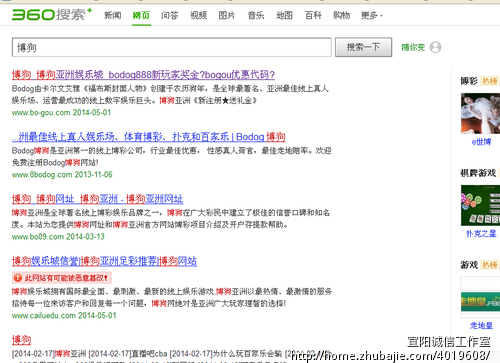500x363 pixels.
Task: Switch to the 音乐 tab
Action: point(256,15)
